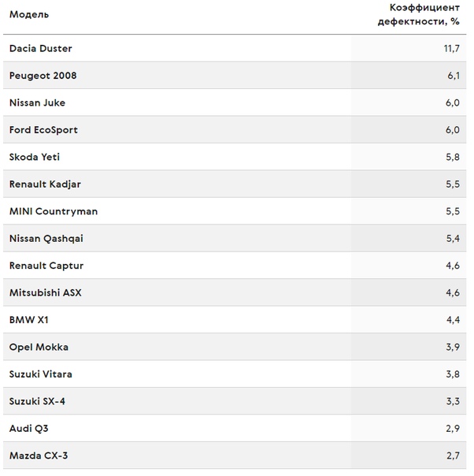Click the Renault Captur row
Image resolution: width=474 pixels, height=476 pixels.
tap(235, 266)
